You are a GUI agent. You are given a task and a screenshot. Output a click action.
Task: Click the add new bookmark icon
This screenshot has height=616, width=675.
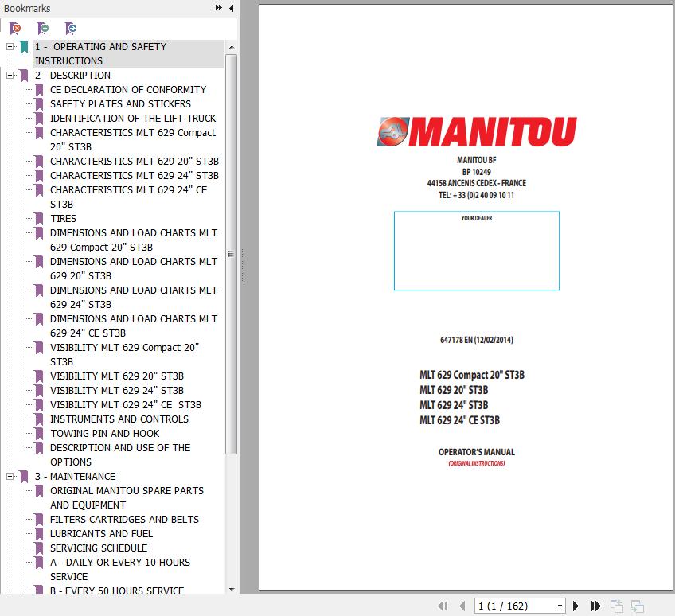(43, 29)
